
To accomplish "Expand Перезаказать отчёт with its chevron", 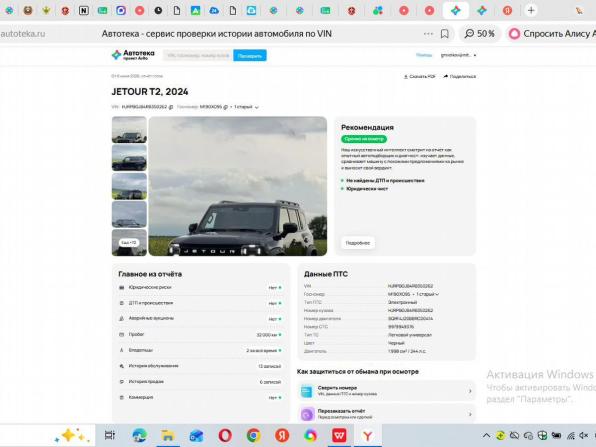I will coord(470,414).
